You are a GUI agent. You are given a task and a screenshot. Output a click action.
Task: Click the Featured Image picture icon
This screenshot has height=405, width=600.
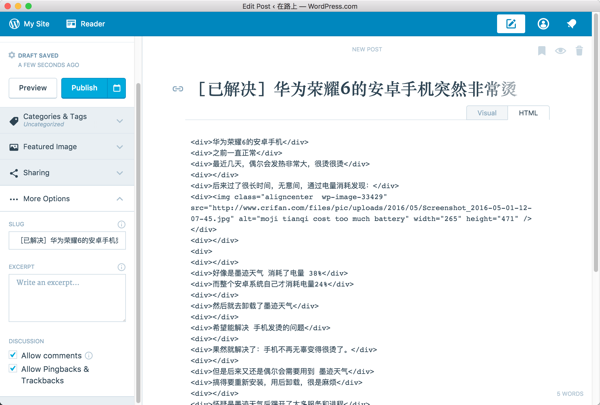pyautogui.click(x=14, y=147)
